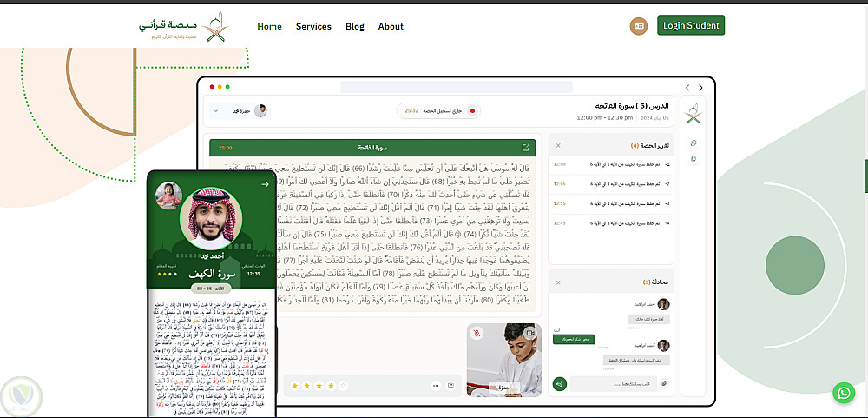Click the lesson time 12:00 pm - 12:30 pm
The height and width of the screenshot is (418, 868).
(604, 117)
